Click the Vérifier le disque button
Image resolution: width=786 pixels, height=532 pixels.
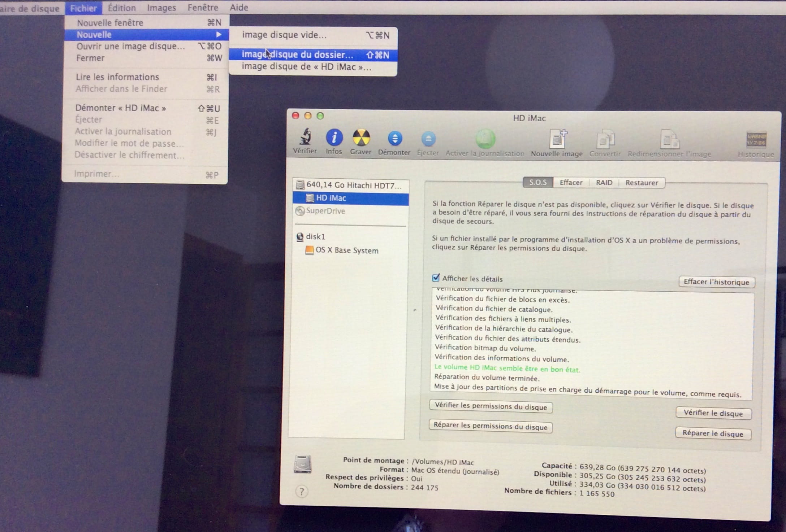coord(713,413)
